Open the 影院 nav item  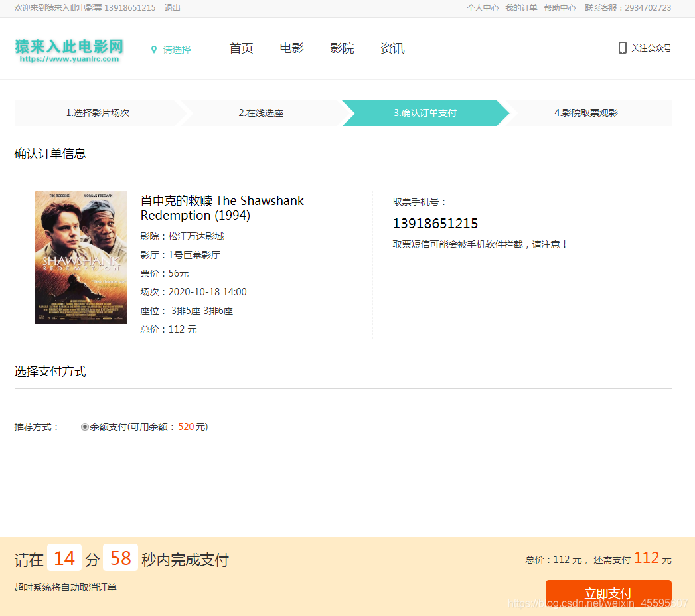pos(342,48)
